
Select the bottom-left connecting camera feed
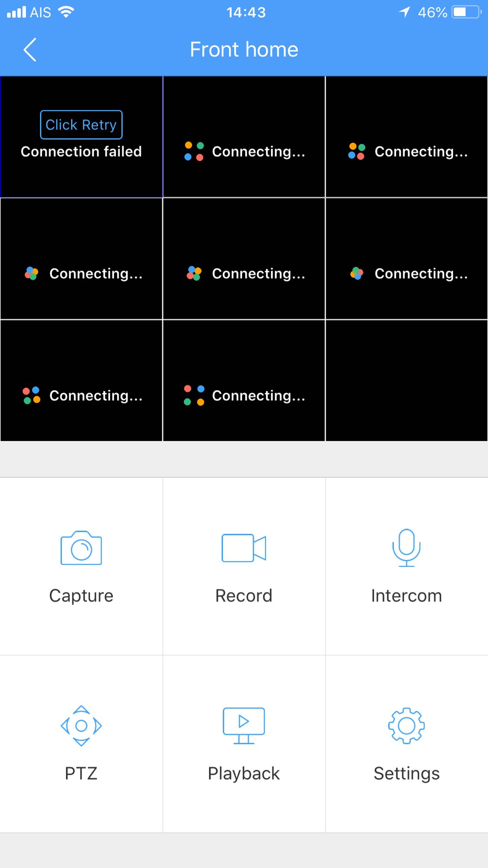(81, 381)
